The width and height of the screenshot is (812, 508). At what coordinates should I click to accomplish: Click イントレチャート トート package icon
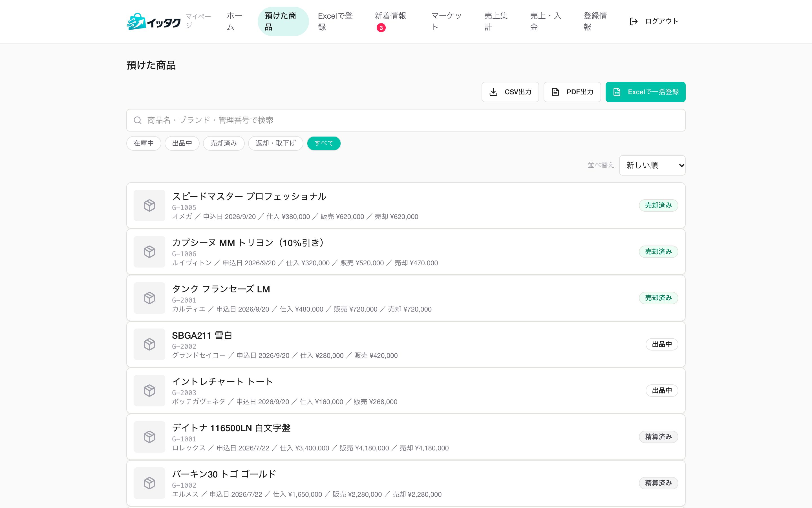tap(149, 391)
